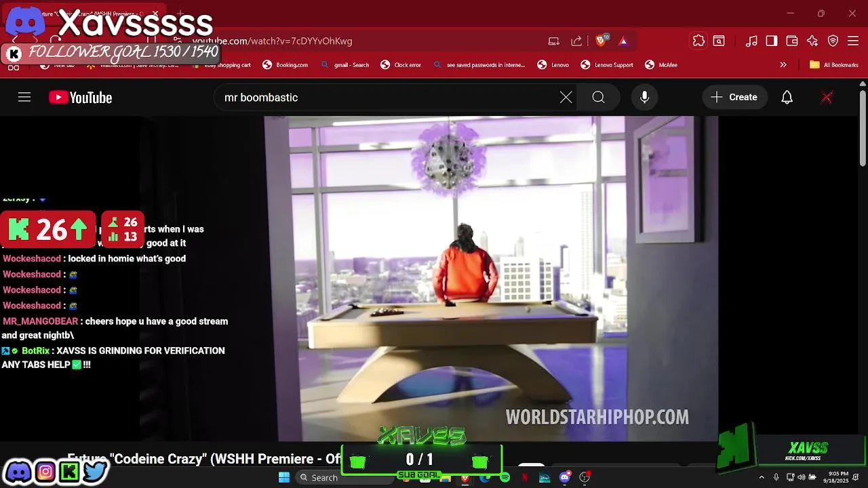Click the Create button
The image size is (868, 488).
[734, 98]
